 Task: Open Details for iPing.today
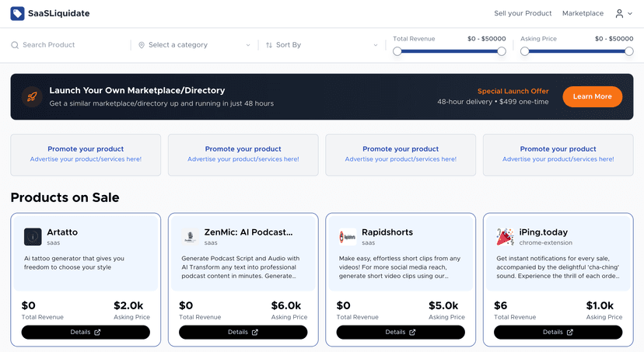point(558,333)
